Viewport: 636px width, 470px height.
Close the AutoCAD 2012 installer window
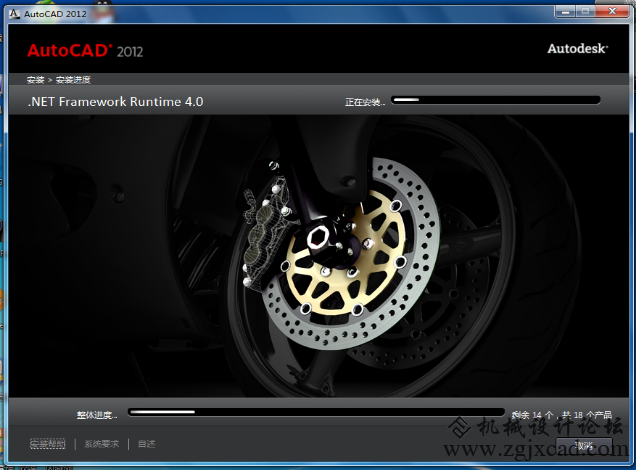point(612,12)
